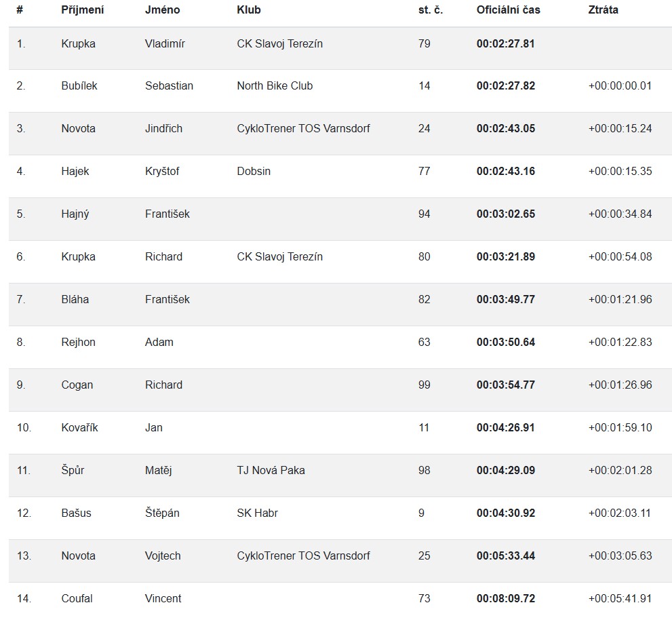
Task: Click the Příjmení column header
Action: 82,10
